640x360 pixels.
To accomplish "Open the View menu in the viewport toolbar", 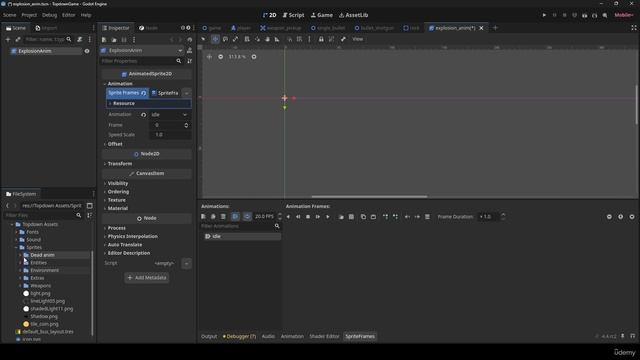I will (358, 39).
